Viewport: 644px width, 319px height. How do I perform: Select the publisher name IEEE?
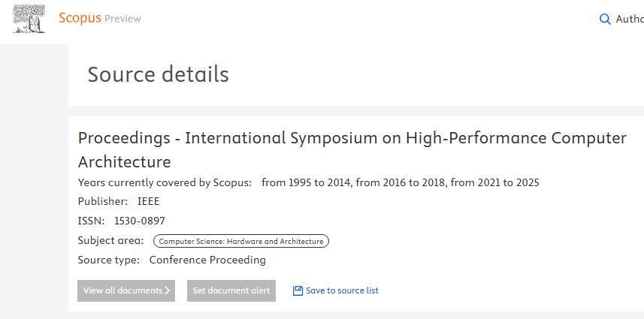click(x=148, y=201)
